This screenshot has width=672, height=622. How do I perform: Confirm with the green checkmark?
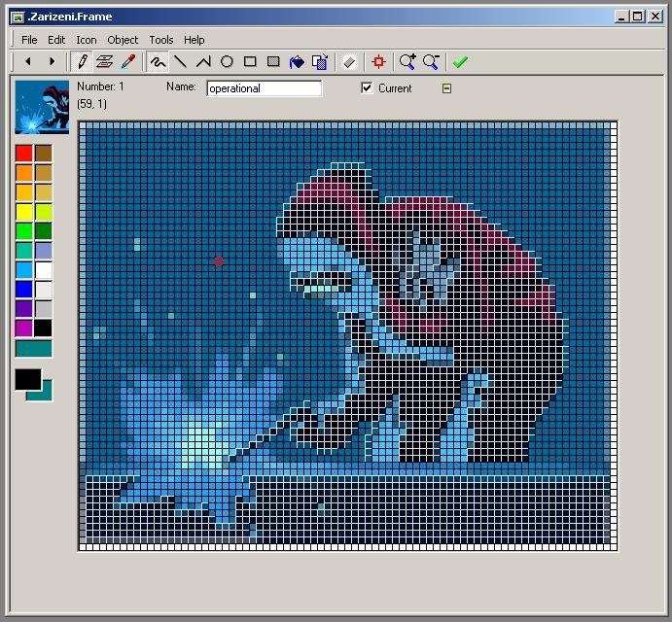click(x=460, y=61)
